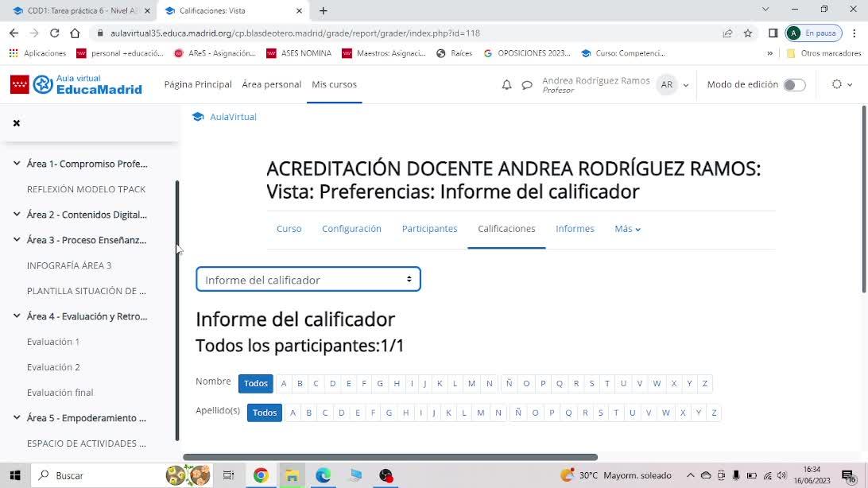This screenshot has width=868, height=488.
Task: Filter Nombre by letter M
Action: pos(471,383)
